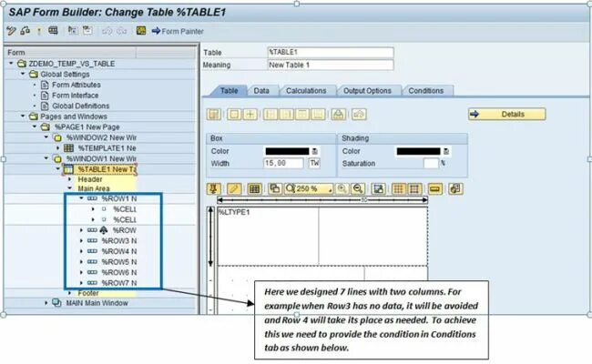Select the %TABLE1 node in tree
Image resolution: width=592 pixels, height=364 pixels.
pyautogui.click(x=107, y=169)
